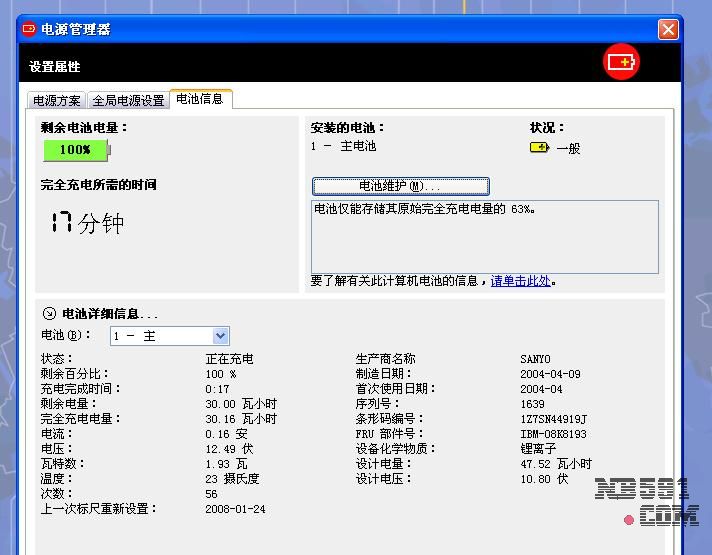Click the green 100% battery gauge
Viewport: 712px width, 555px height.
[76, 150]
